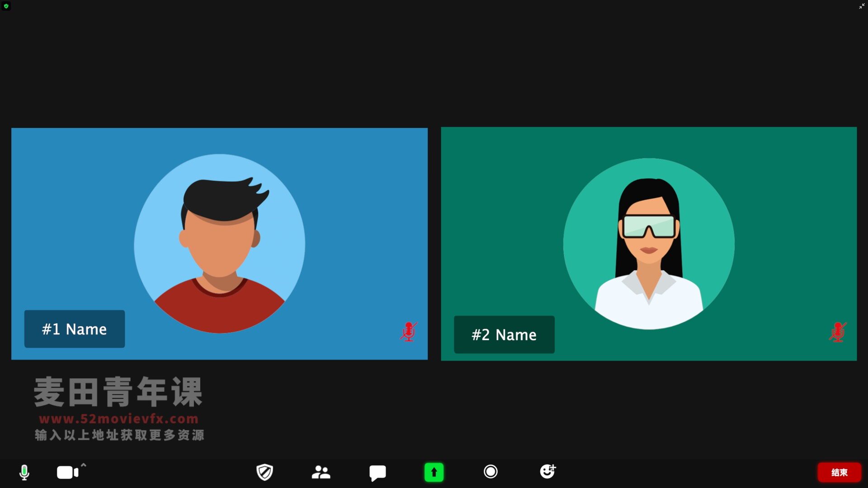This screenshot has height=488, width=868.
Task: Select the #2 Name label
Action: point(504,335)
